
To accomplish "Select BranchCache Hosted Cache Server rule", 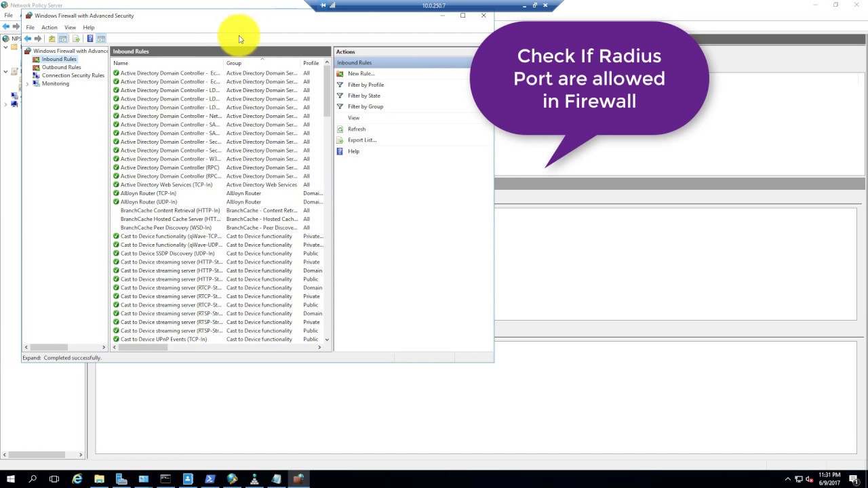I will 170,219.
